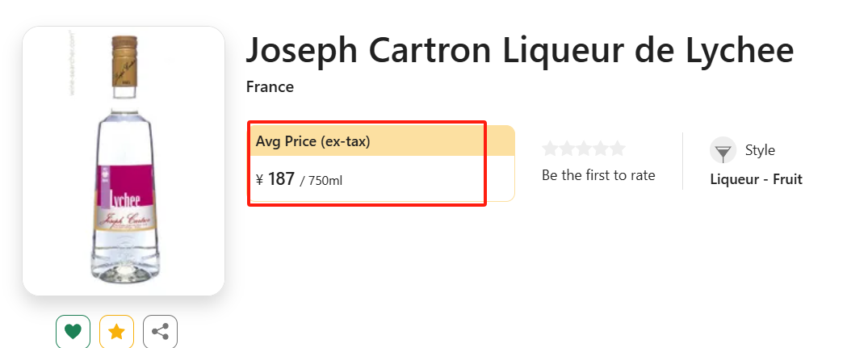
Task: Give five stars using the last star
Action: tap(617, 149)
